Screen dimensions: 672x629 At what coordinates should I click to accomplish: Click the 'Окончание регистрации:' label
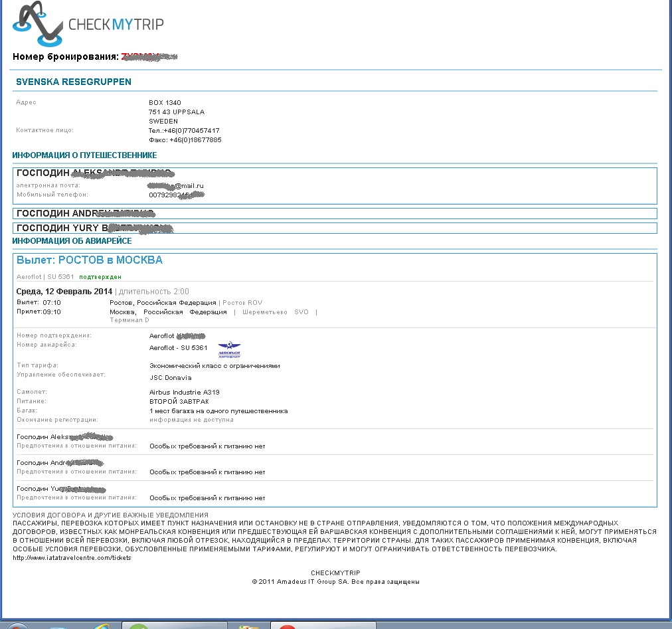pyautogui.click(x=57, y=420)
